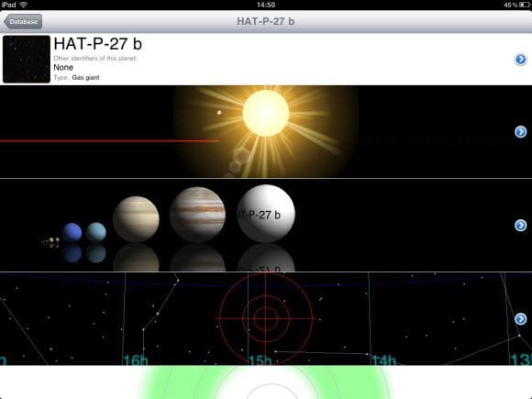Tap the 14:50 clock in status bar
The width and height of the screenshot is (532, 399).
[x=266, y=5]
